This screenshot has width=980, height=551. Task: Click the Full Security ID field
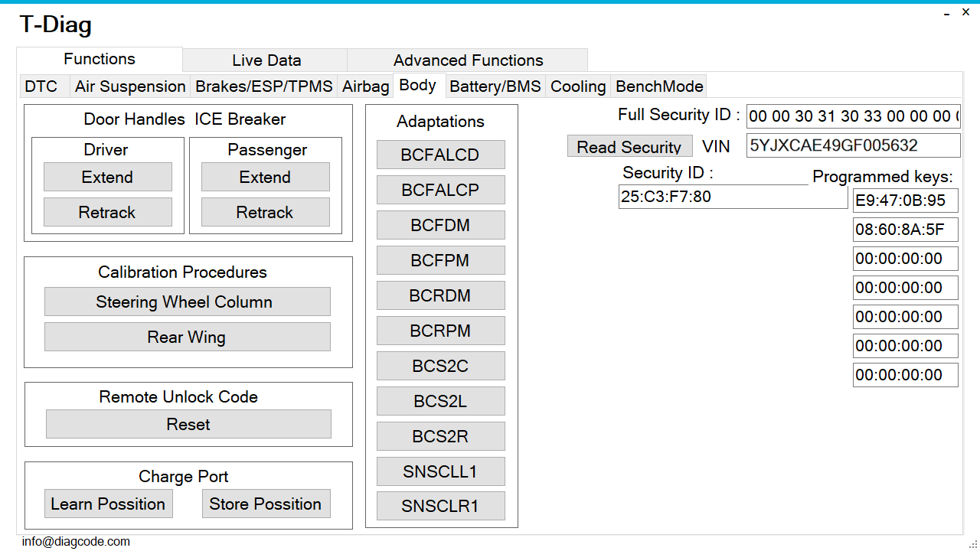(x=854, y=116)
